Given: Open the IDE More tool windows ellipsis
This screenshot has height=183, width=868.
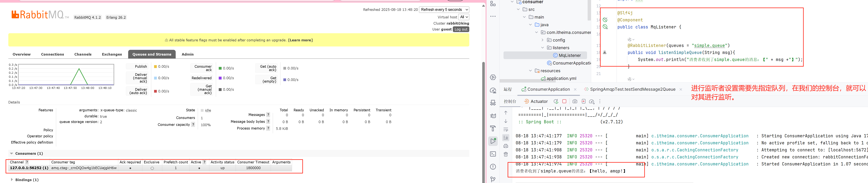Looking at the screenshot, I should pos(493,16).
